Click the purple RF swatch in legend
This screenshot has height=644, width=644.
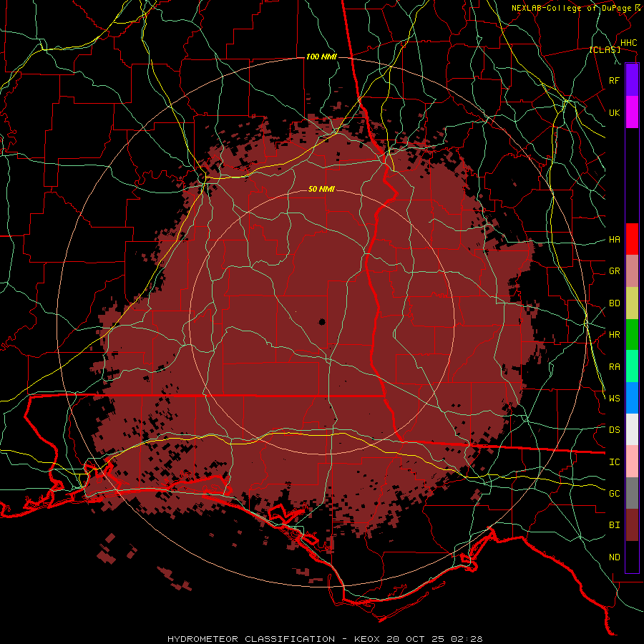tap(632, 80)
